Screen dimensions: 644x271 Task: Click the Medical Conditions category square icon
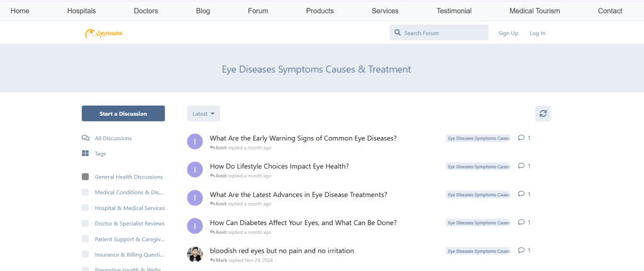(86, 192)
